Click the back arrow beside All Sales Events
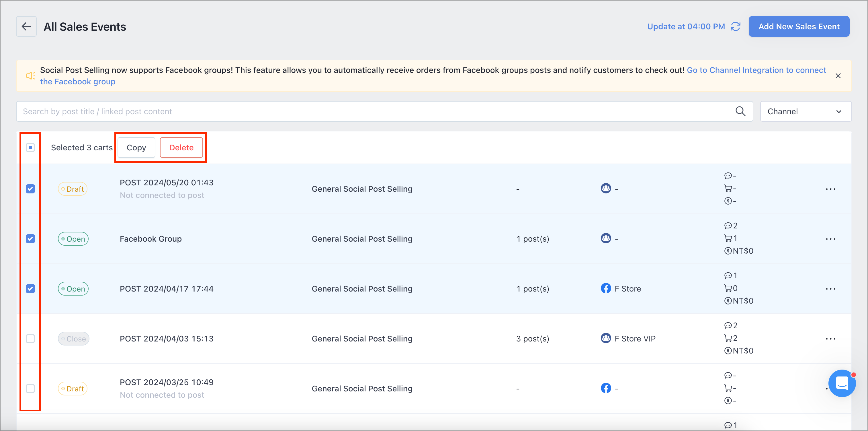The height and width of the screenshot is (431, 868). pos(26,26)
